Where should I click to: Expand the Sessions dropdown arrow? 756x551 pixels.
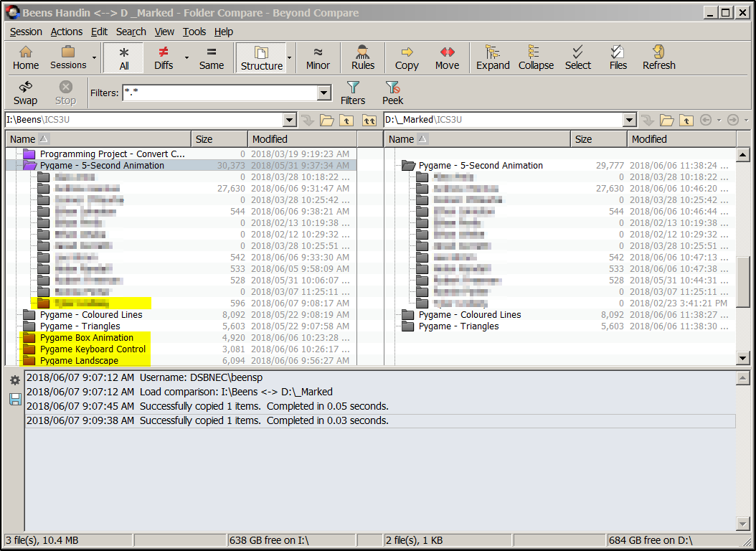(x=95, y=58)
